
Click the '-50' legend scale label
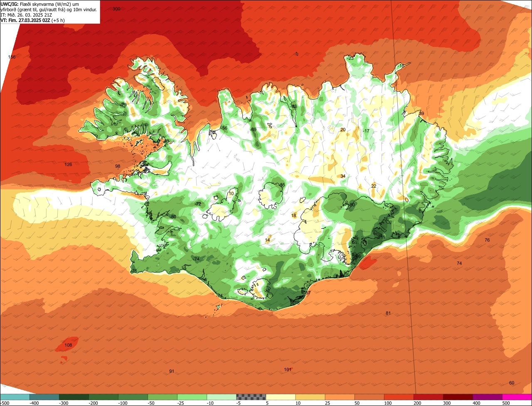[152, 403]
